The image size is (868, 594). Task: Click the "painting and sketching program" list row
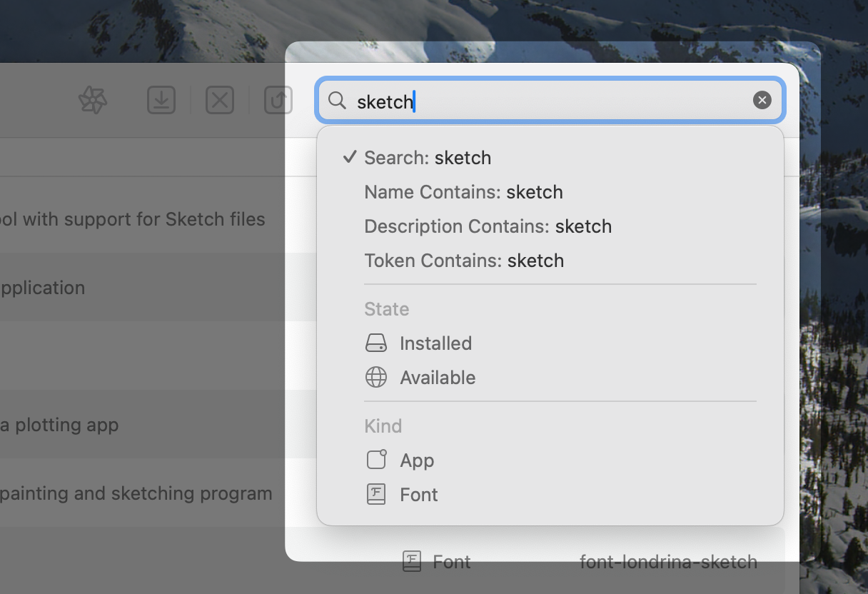point(138,493)
